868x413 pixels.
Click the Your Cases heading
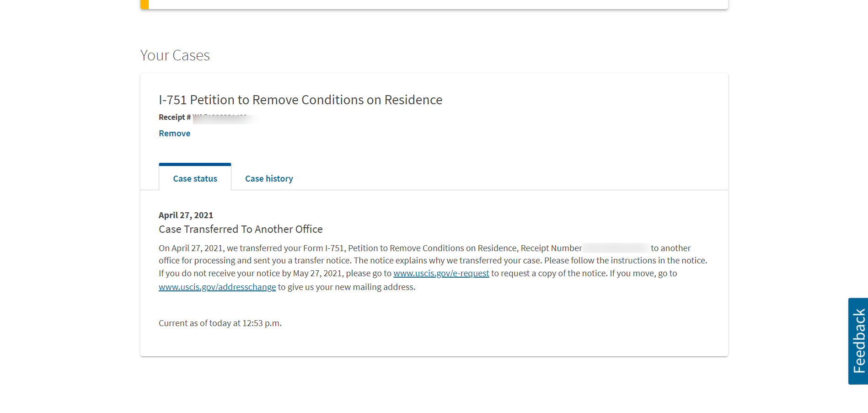(175, 55)
